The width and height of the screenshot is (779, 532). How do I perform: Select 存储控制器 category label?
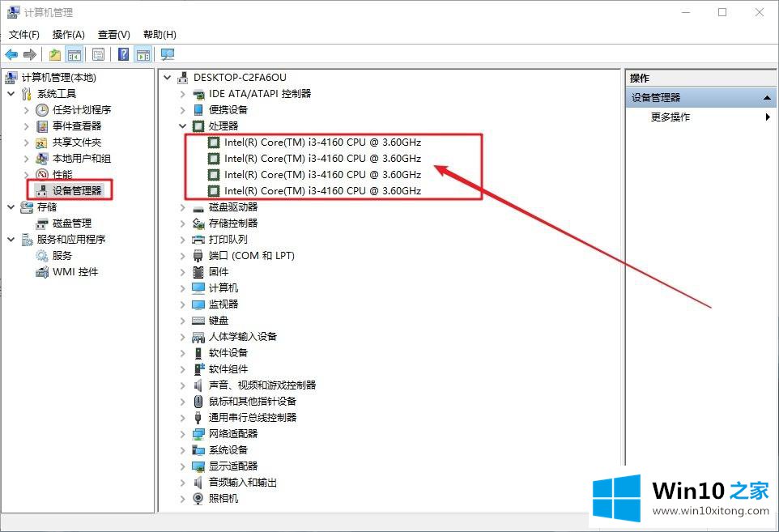[233, 223]
